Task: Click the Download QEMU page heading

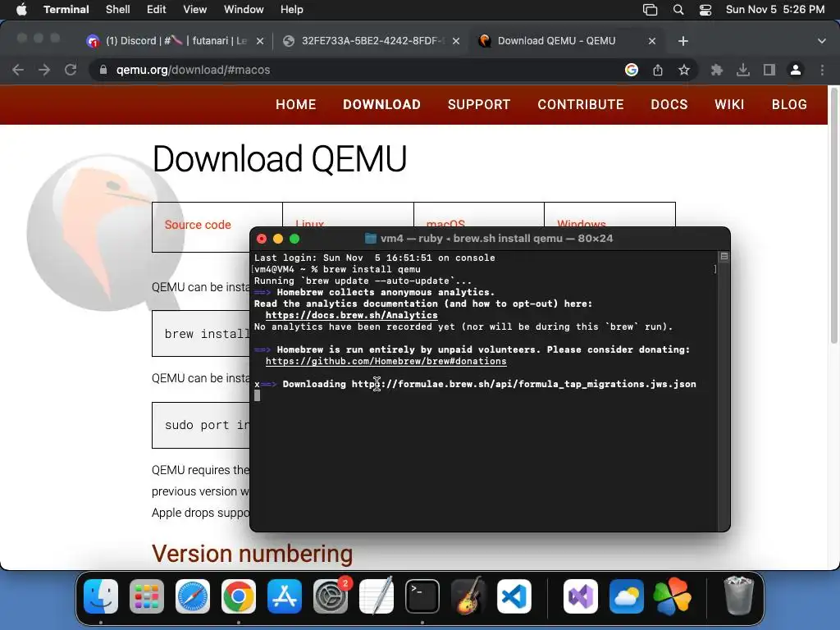Action: pos(280,159)
